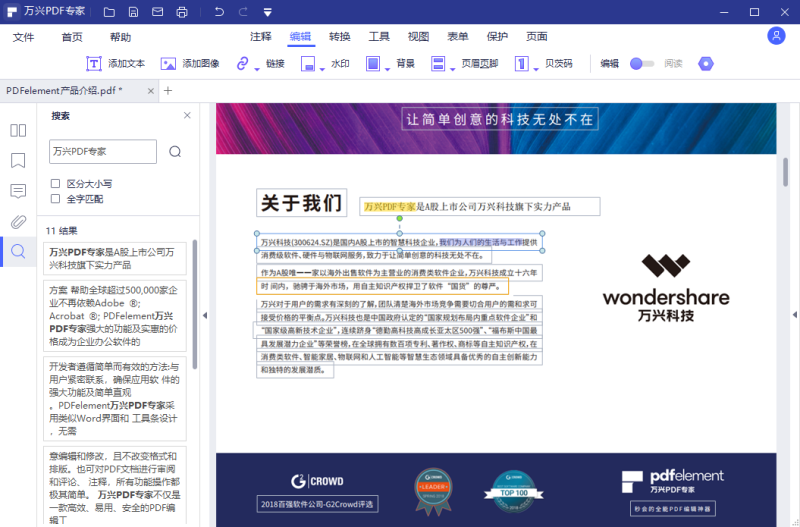The image size is (800, 527).
Task: Undo last action arrow icon
Action: pos(219,12)
